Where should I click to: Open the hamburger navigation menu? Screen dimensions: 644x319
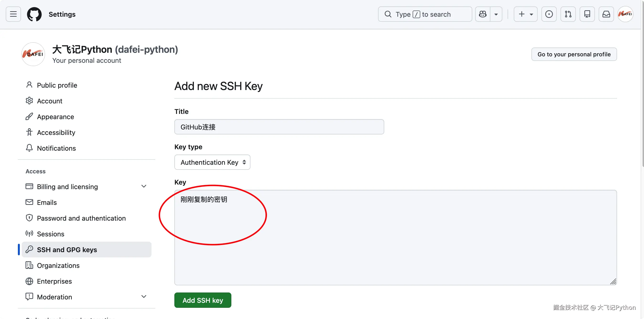[13, 14]
